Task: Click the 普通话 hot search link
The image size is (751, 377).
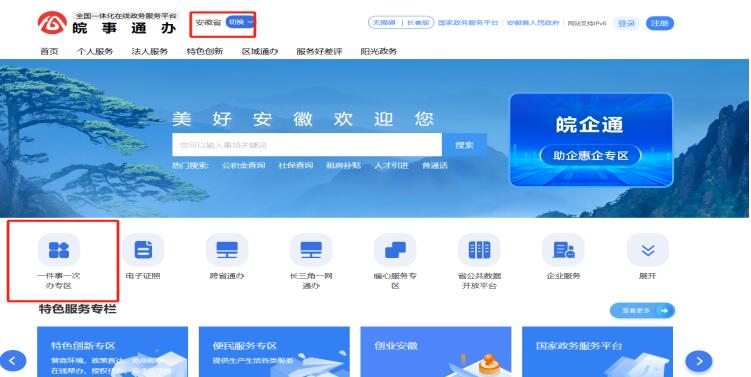Action: pyautogui.click(x=435, y=165)
